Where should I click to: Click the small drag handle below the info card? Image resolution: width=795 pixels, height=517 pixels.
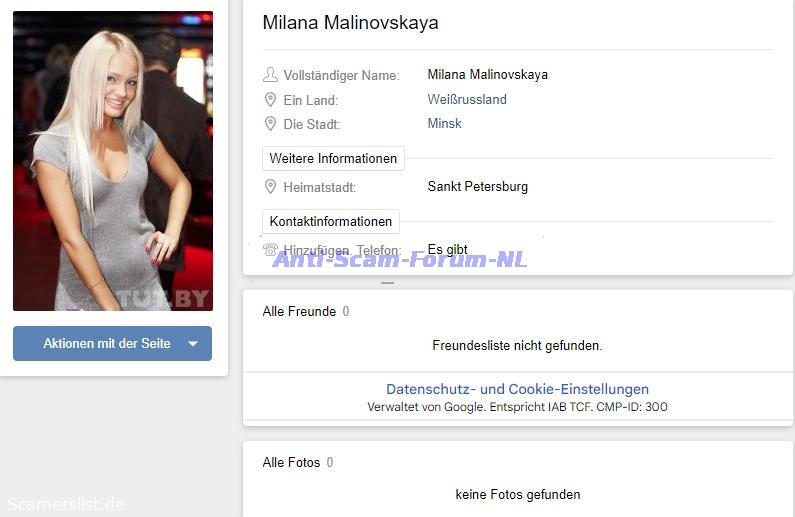click(387, 283)
